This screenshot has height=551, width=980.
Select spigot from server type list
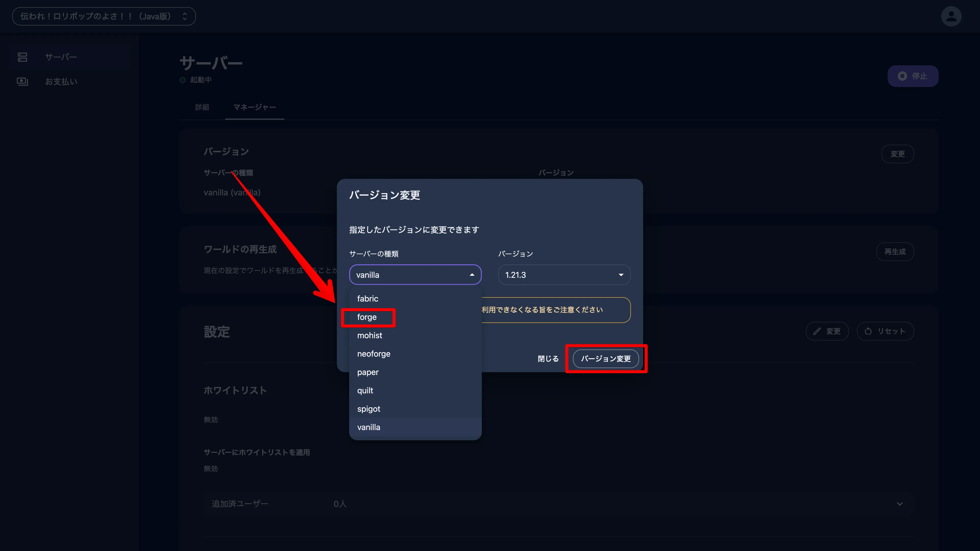pyautogui.click(x=415, y=409)
